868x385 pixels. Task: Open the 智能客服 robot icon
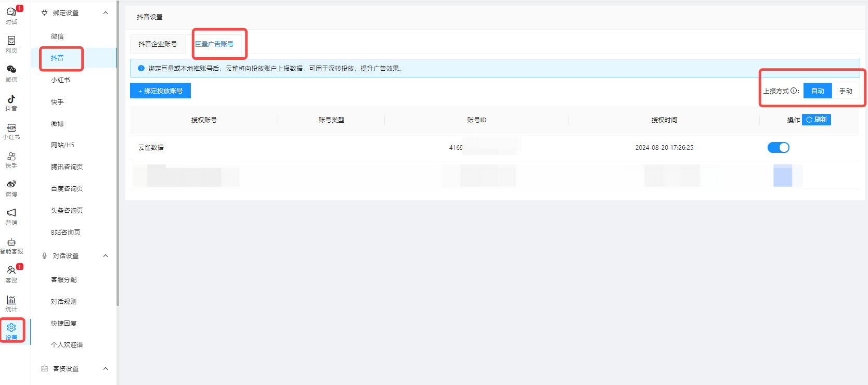[11, 245]
